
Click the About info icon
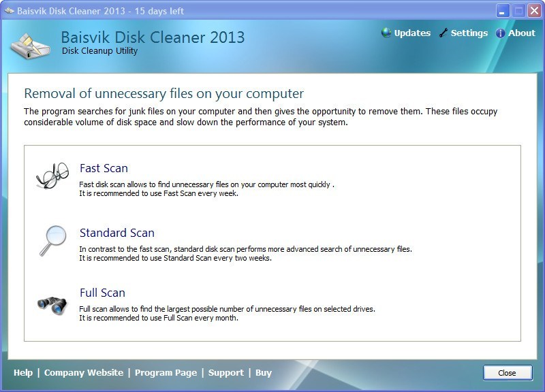click(x=503, y=33)
